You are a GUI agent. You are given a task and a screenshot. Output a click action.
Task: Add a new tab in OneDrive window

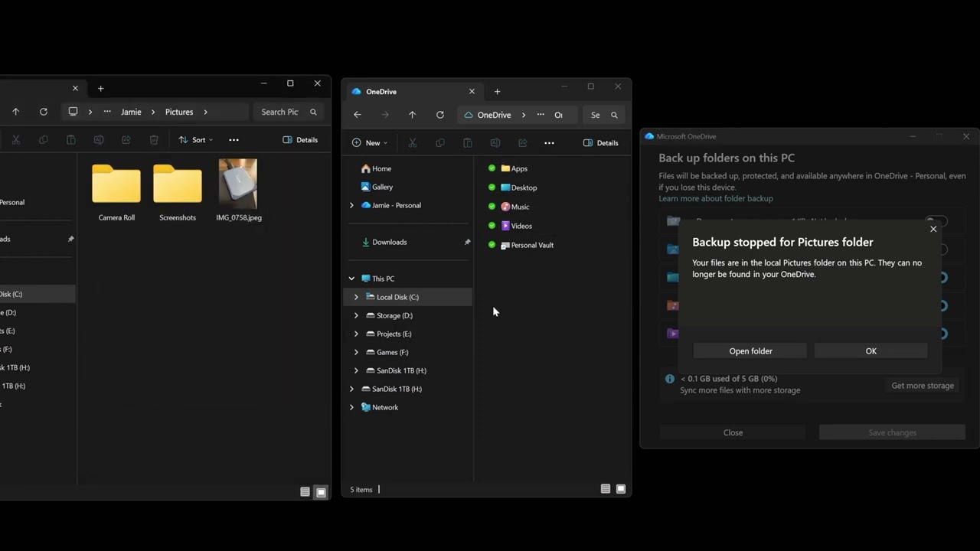pos(497,92)
